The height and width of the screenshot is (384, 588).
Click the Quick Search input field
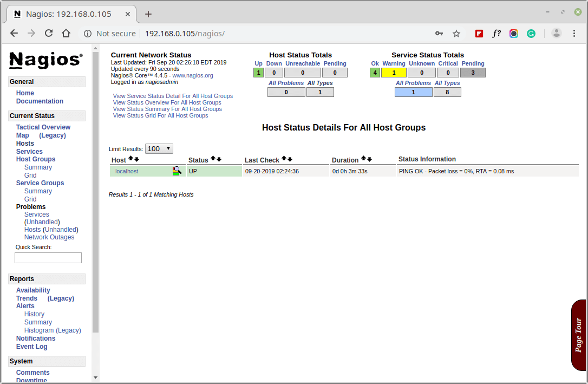[x=48, y=258]
